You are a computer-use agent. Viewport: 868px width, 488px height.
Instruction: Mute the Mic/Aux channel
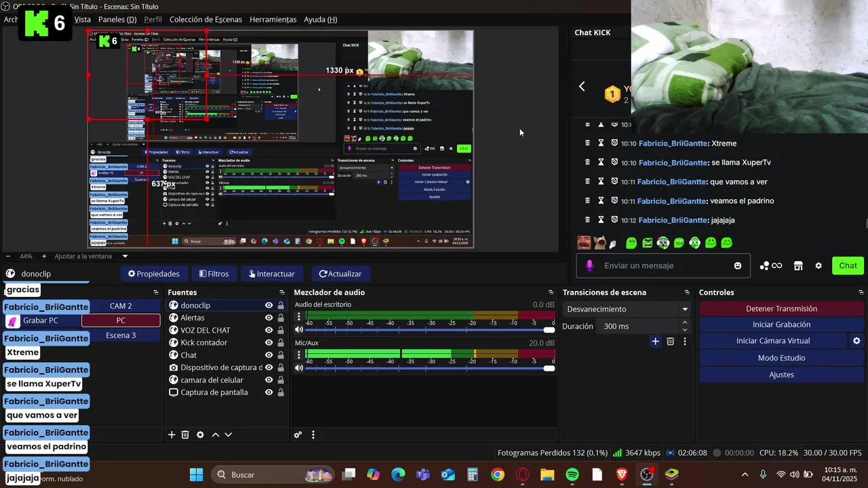[299, 368]
